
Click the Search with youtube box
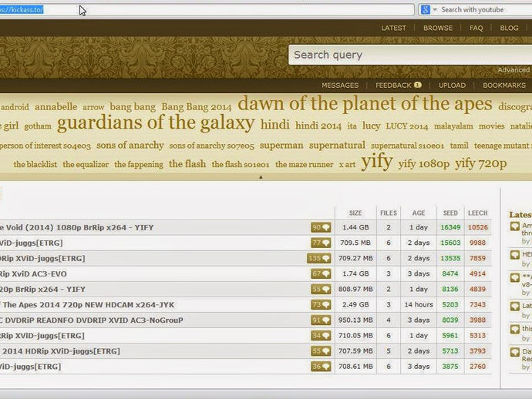475,10
